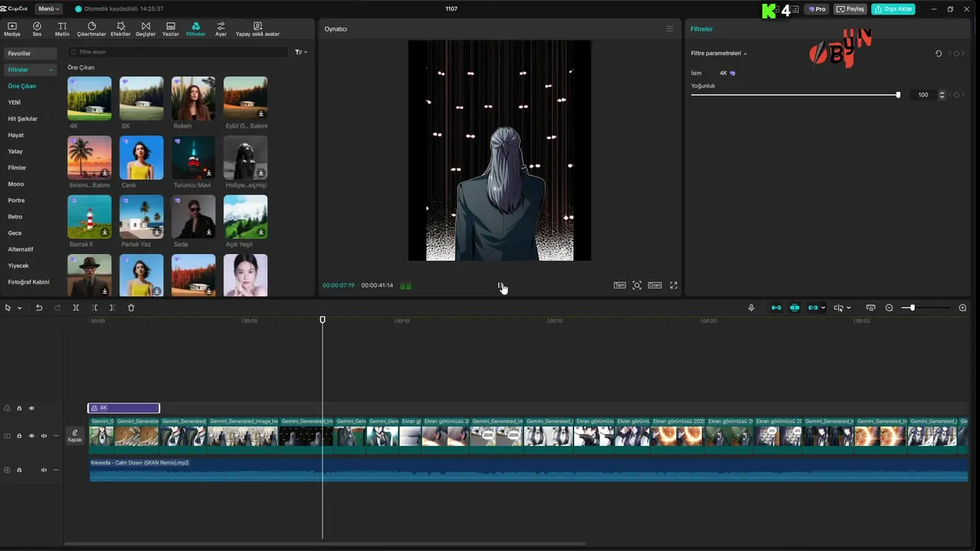Image resolution: width=980 pixels, height=551 pixels.
Task: Undo the last action
Action: [x=39, y=308]
